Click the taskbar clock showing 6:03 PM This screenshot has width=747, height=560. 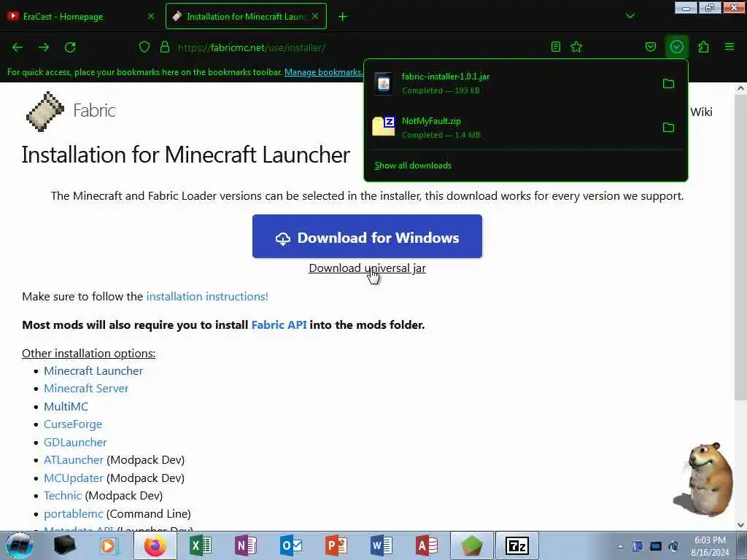coord(710,546)
